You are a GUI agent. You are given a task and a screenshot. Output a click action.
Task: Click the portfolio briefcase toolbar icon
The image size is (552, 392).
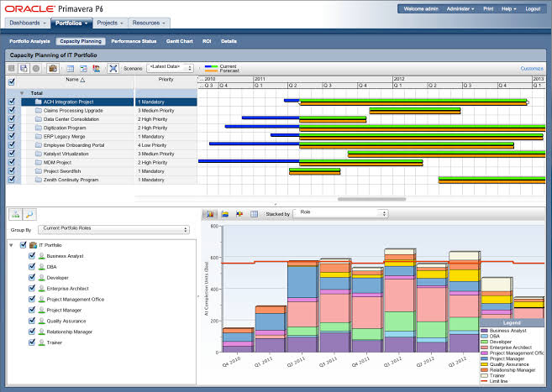[53, 68]
